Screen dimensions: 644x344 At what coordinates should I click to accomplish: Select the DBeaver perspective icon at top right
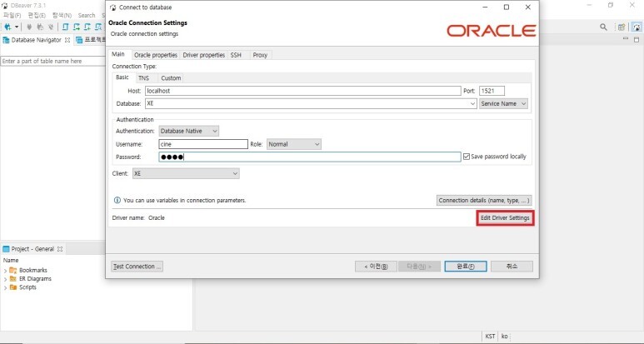point(637,27)
